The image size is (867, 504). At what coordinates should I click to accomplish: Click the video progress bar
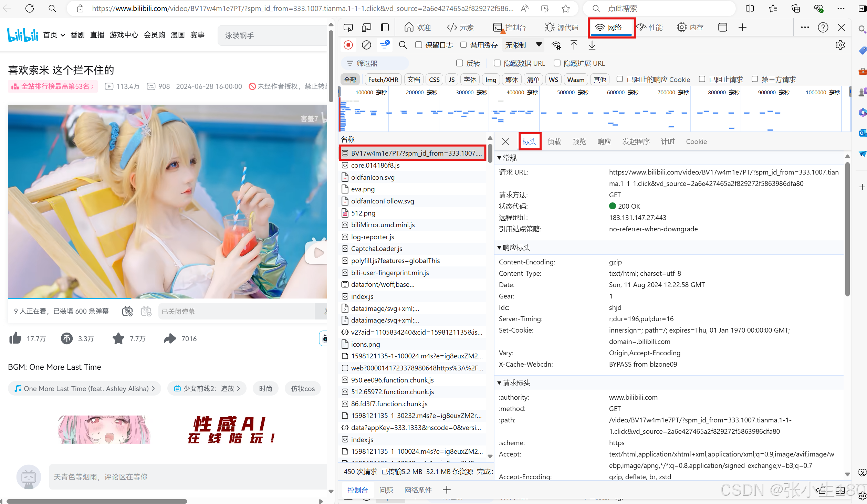point(167,298)
